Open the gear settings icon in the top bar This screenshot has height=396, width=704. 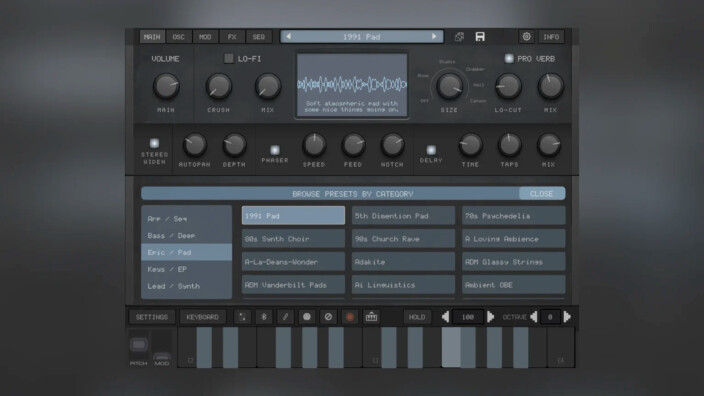[526, 37]
